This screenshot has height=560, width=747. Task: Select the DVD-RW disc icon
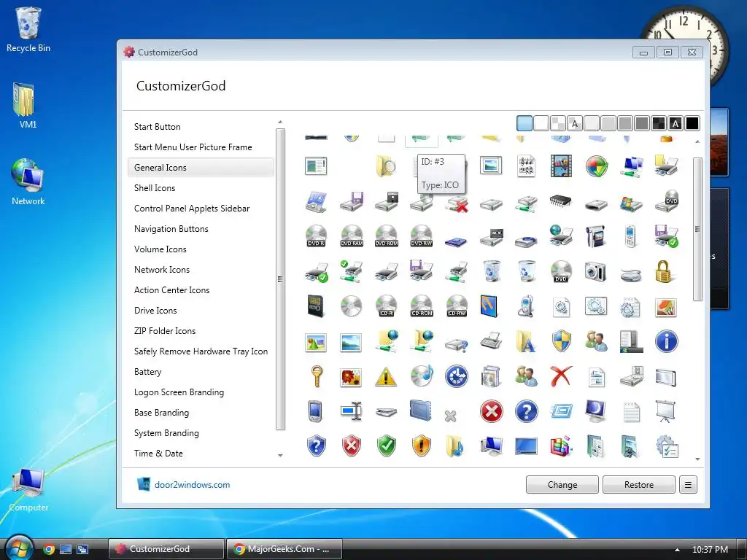tap(421, 236)
